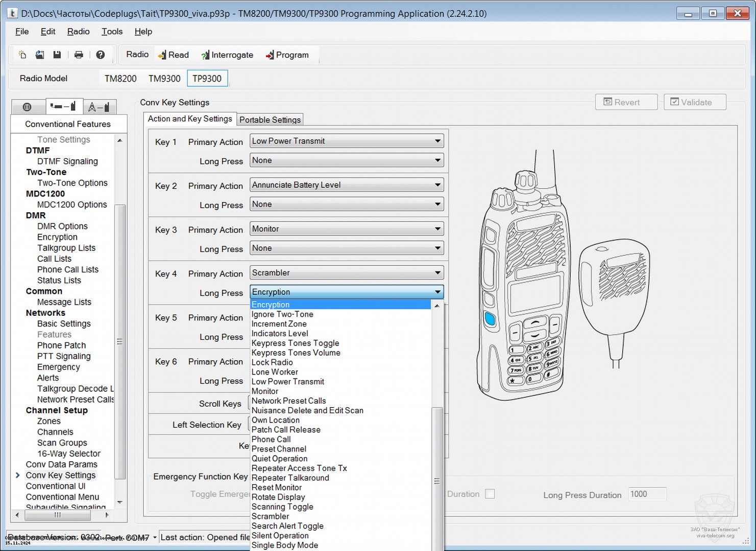756x551 pixels.
Task: Open Key 1 Primary Action dropdown
Action: pyautogui.click(x=347, y=141)
